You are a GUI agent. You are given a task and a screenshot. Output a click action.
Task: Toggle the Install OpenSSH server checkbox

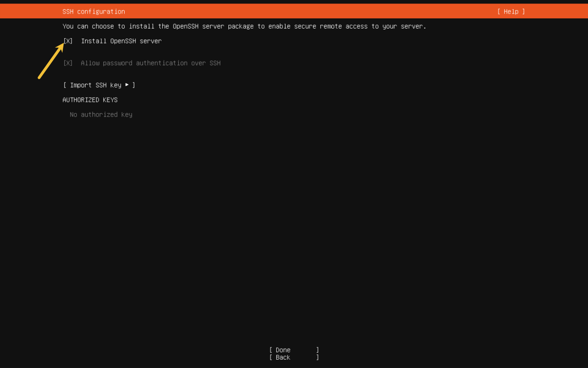[x=68, y=41]
